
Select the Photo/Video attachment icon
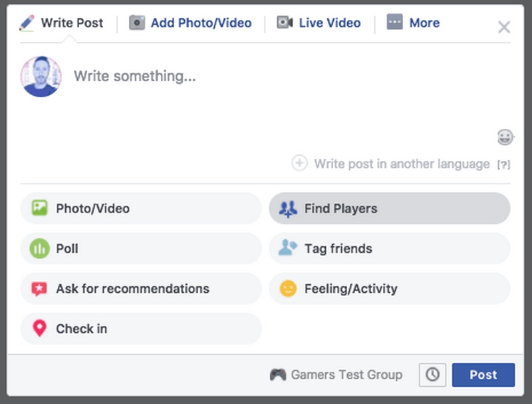(x=39, y=208)
